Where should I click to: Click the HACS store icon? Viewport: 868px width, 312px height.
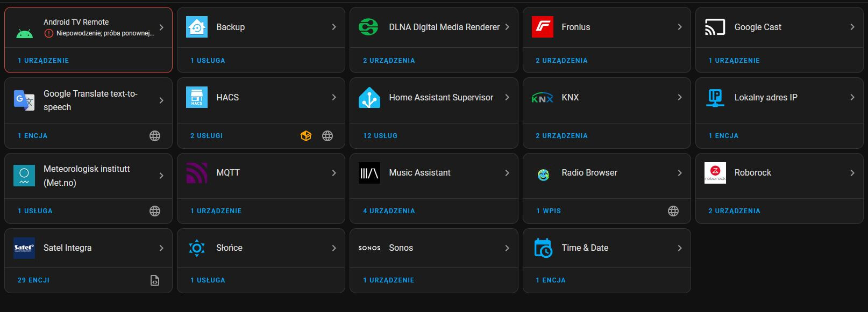(197, 97)
